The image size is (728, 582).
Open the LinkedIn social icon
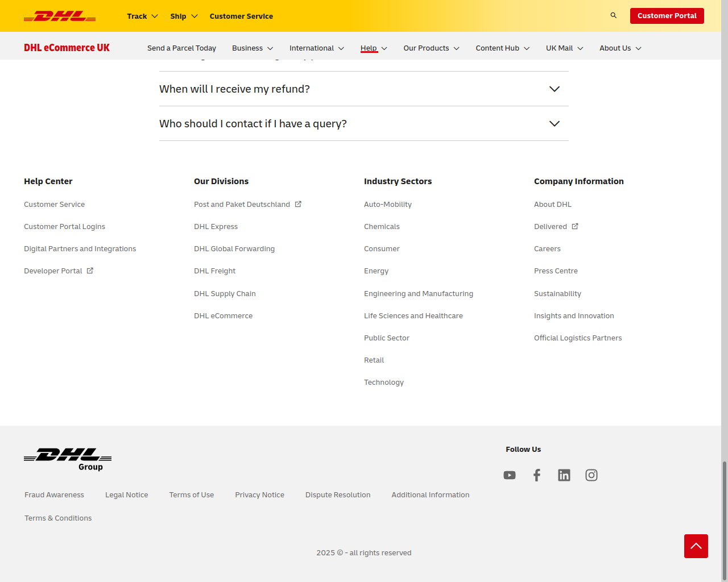(x=564, y=475)
